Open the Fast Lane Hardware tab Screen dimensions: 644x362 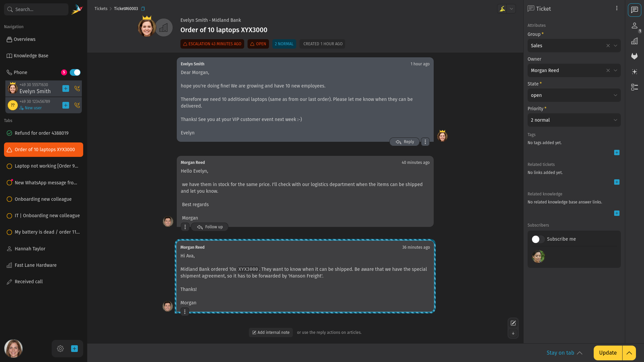pos(43,265)
